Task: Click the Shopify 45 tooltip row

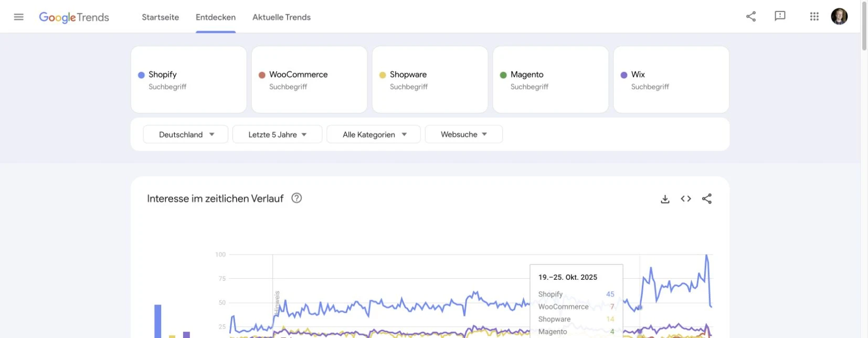Action: point(576,294)
